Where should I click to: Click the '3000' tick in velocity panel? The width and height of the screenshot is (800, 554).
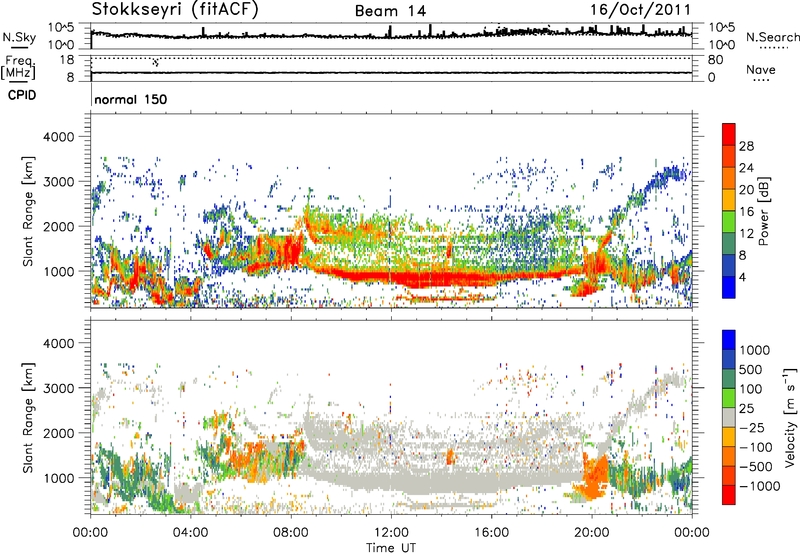(x=58, y=388)
